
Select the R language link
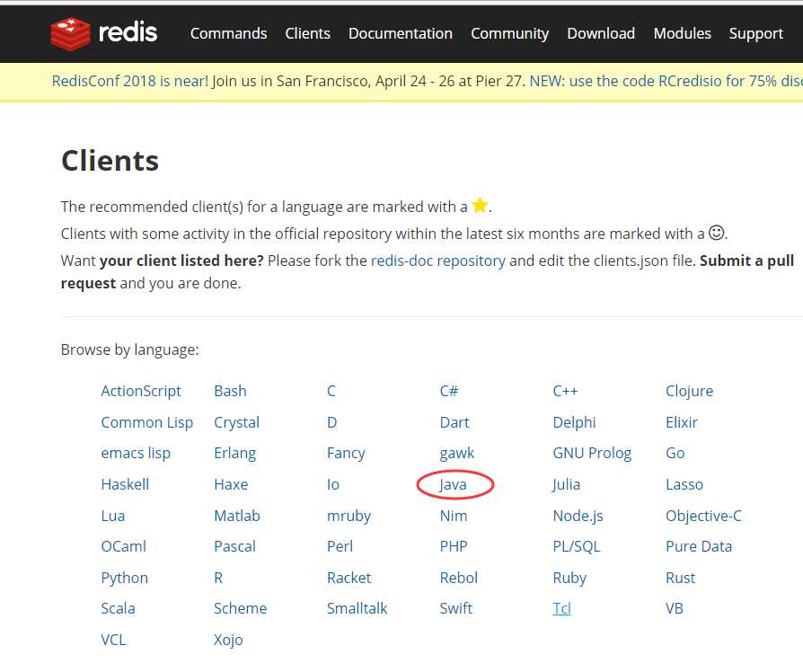[218, 578]
